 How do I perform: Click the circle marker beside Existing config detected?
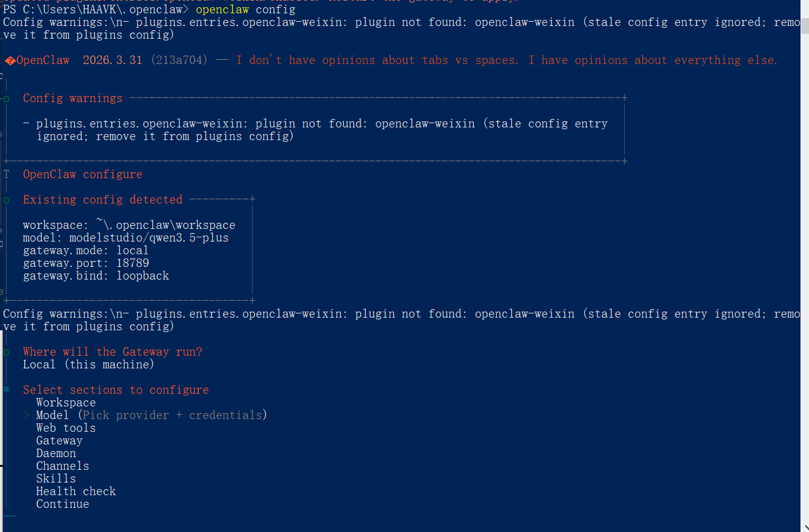(x=7, y=200)
